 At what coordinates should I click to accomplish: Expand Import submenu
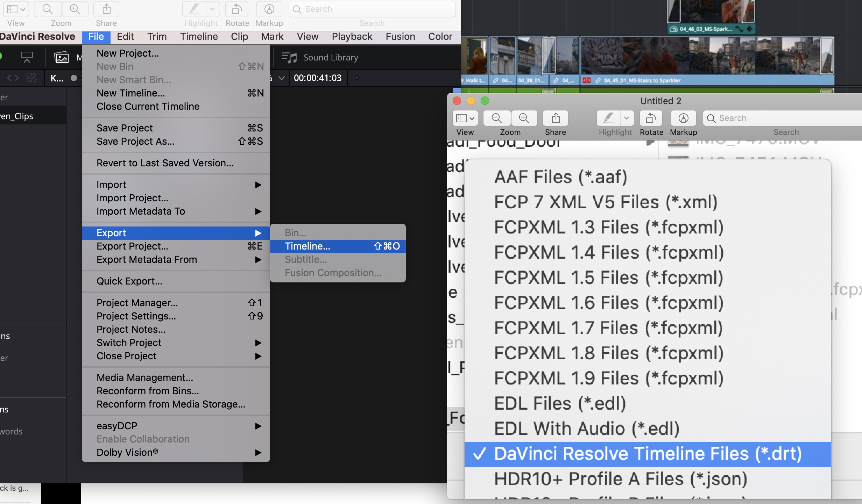[x=176, y=185]
